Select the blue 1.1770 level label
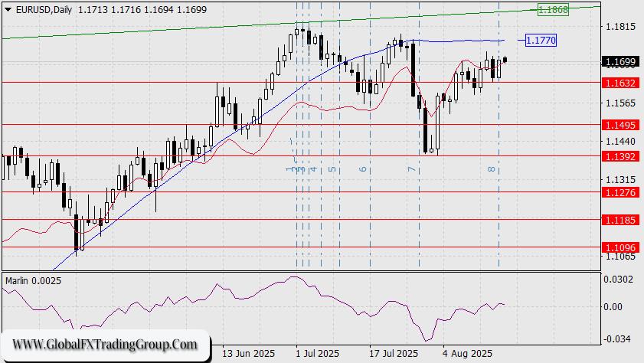Image resolution: width=644 pixels, height=363 pixels. coord(541,40)
